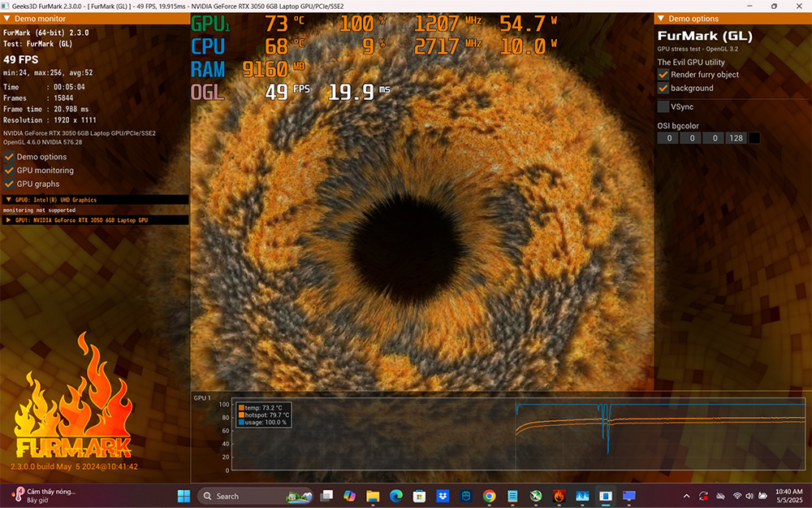Show hidden system tray icons chevron
The height and width of the screenshot is (508, 812).
click(x=687, y=496)
